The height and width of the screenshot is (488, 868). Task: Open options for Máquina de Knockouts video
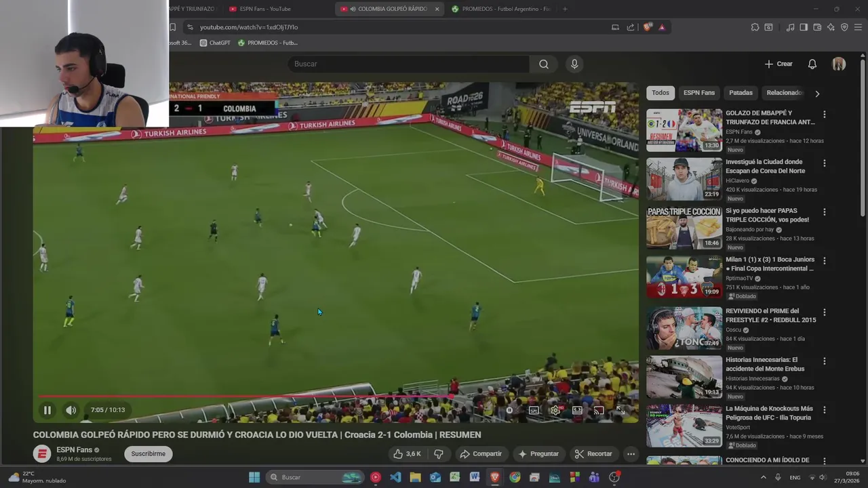pyautogui.click(x=825, y=410)
